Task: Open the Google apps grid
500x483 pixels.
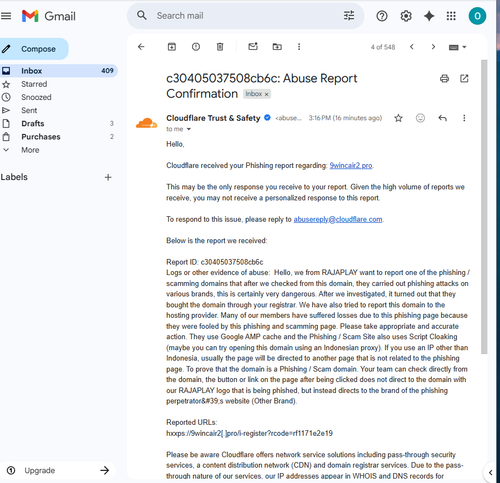Action: point(451,16)
